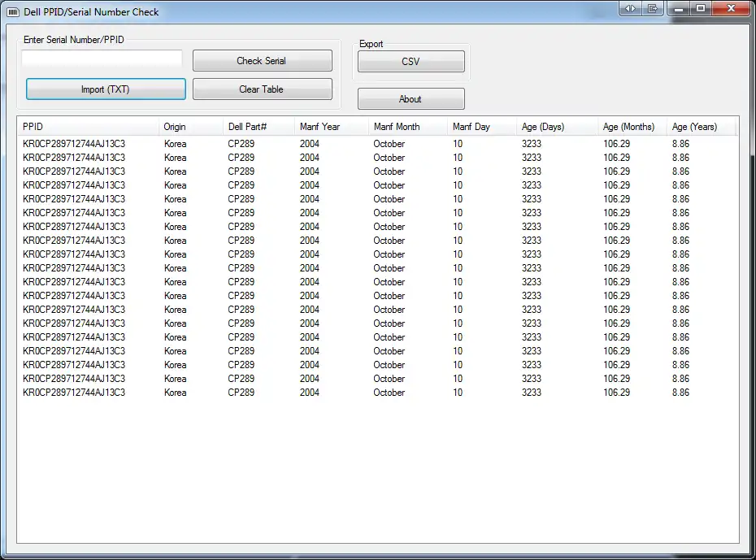Click the Manf Month column header

pyautogui.click(x=408, y=127)
